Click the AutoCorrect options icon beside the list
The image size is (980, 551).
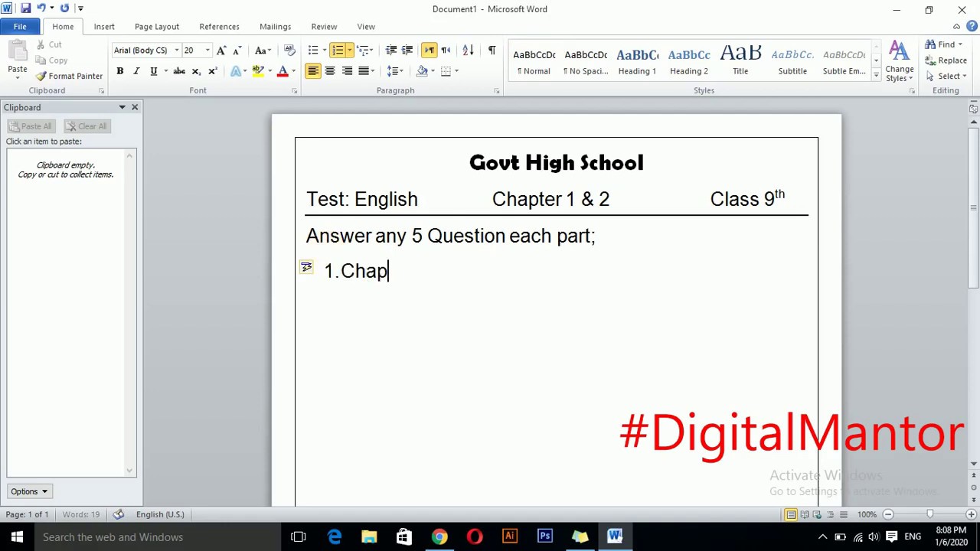click(306, 267)
